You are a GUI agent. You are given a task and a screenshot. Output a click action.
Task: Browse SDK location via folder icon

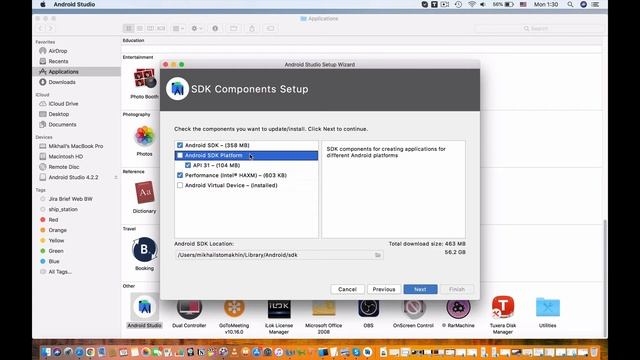[x=378, y=255]
